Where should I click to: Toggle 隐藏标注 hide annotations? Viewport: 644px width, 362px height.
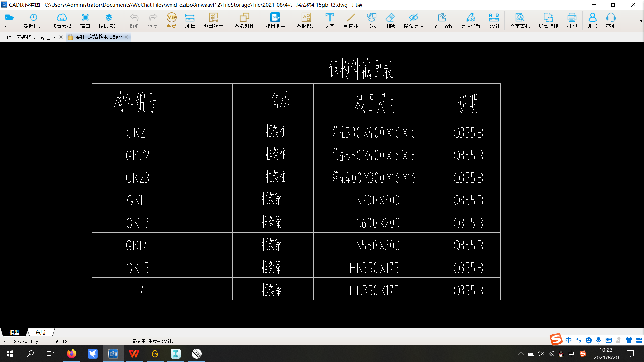(413, 21)
